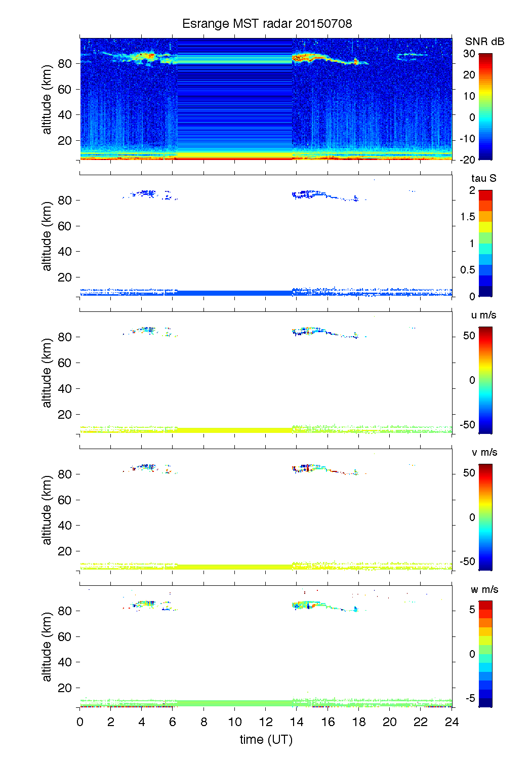Select the v m/s color scale bar
Viewport: 532px width, 760px height.
click(x=485, y=517)
